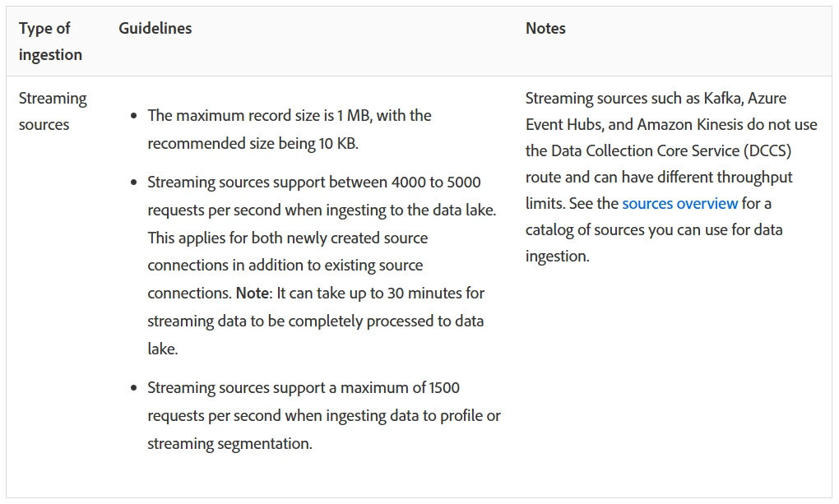Viewport: 839px width, 504px height.
Task: Click the maximum of 1500 requests text
Action: tap(400, 388)
